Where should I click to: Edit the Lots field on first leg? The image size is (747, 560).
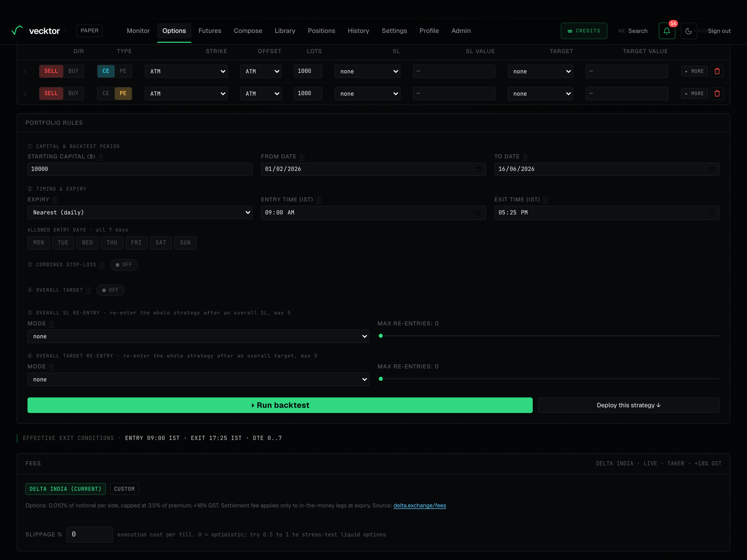point(308,71)
